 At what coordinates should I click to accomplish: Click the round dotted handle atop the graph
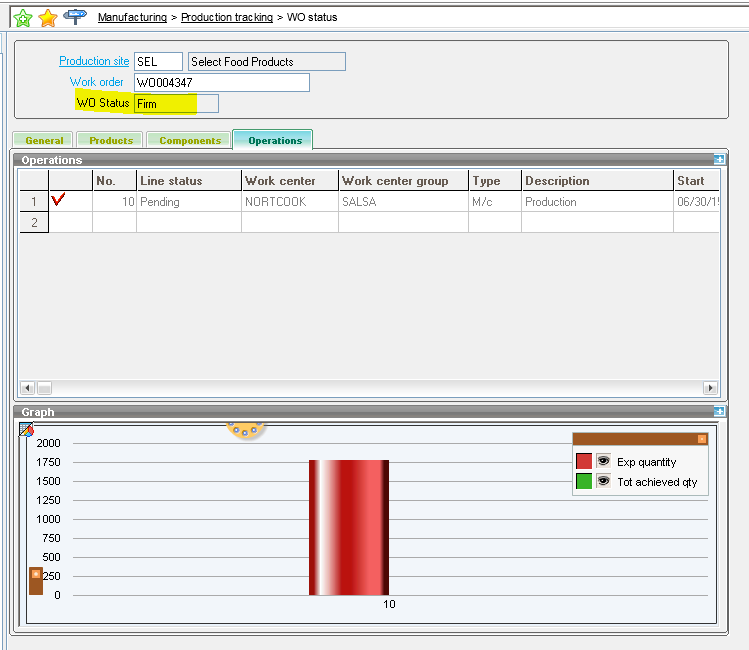coord(245,429)
